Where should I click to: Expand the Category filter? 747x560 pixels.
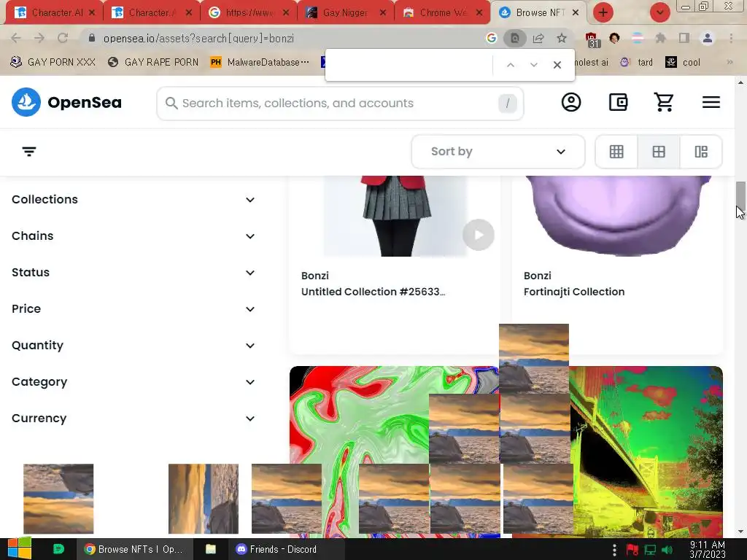click(x=133, y=382)
